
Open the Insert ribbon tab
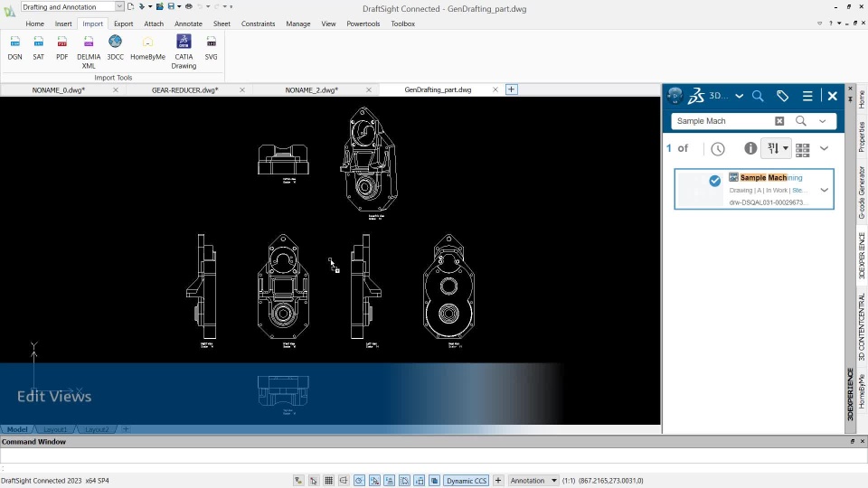click(63, 23)
